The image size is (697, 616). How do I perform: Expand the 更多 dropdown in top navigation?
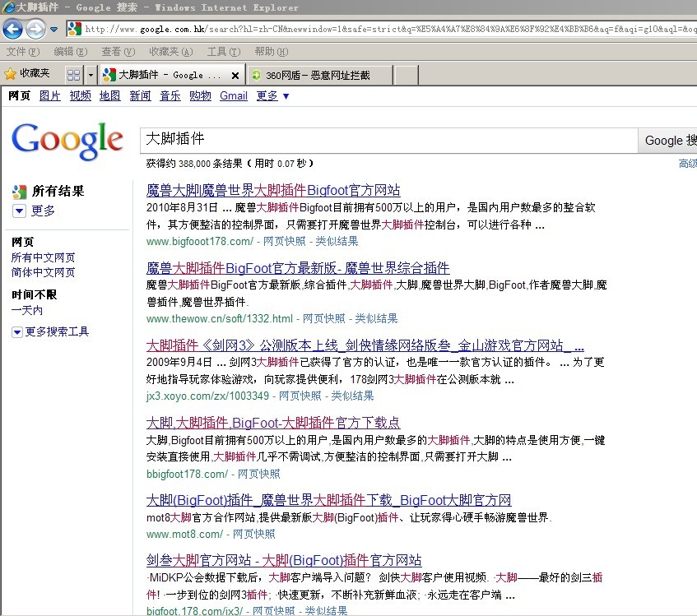pyautogui.click(x=272, y=95)
